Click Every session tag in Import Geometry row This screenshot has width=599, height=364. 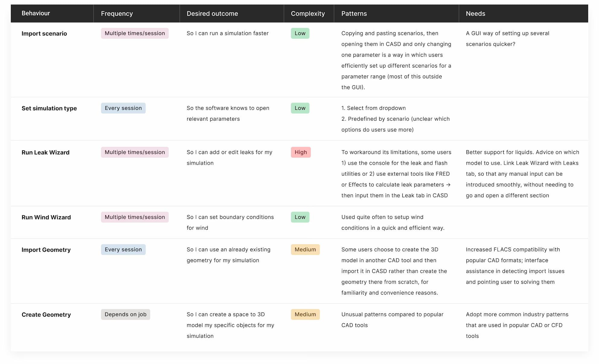point(123,250)
